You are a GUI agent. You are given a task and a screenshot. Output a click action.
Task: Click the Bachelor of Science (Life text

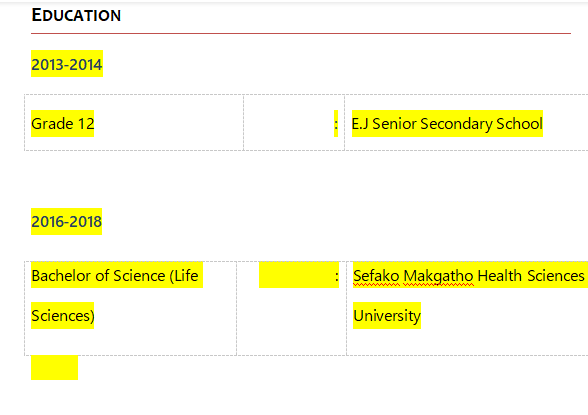[115, 276]
